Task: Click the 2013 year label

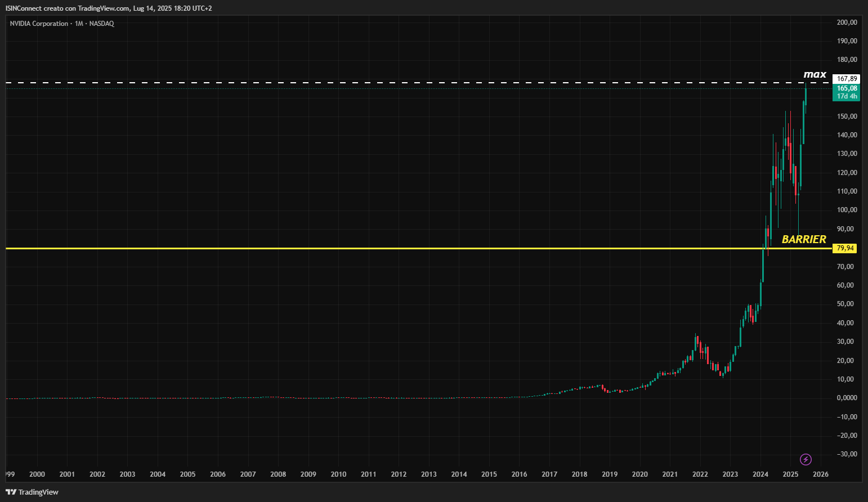Action: pyautogui.click(x=429, y=474)
